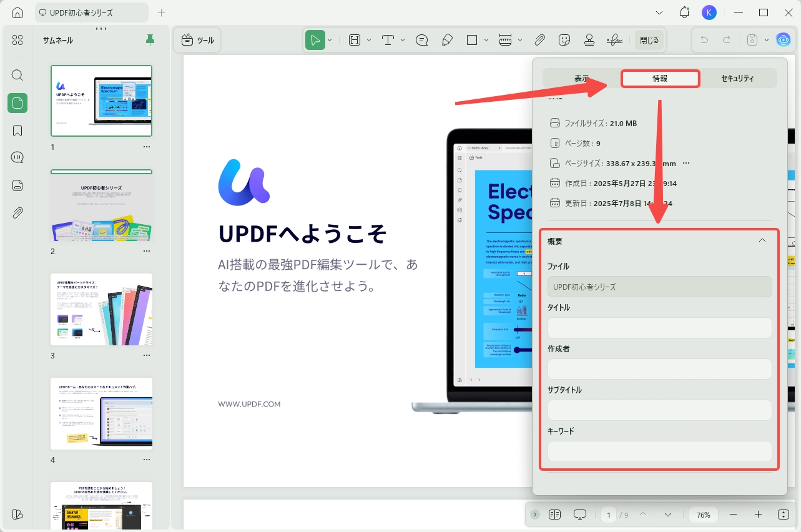Select page 3 thumbnail

101,309
